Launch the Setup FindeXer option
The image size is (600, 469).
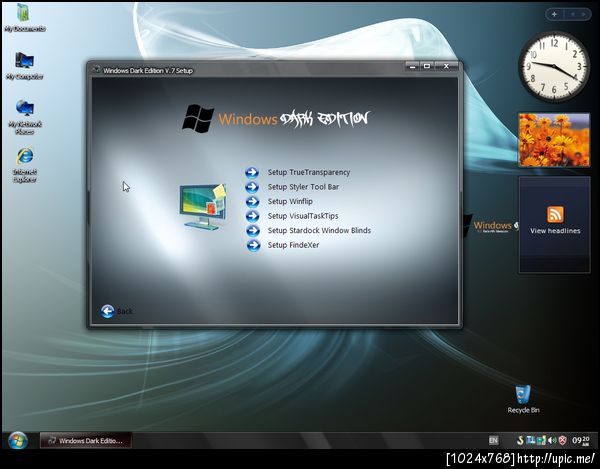pyautogui.click(x=293, y=245)
